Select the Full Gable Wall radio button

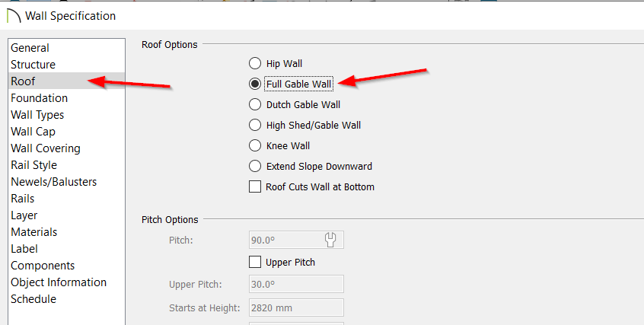point(255,84)
